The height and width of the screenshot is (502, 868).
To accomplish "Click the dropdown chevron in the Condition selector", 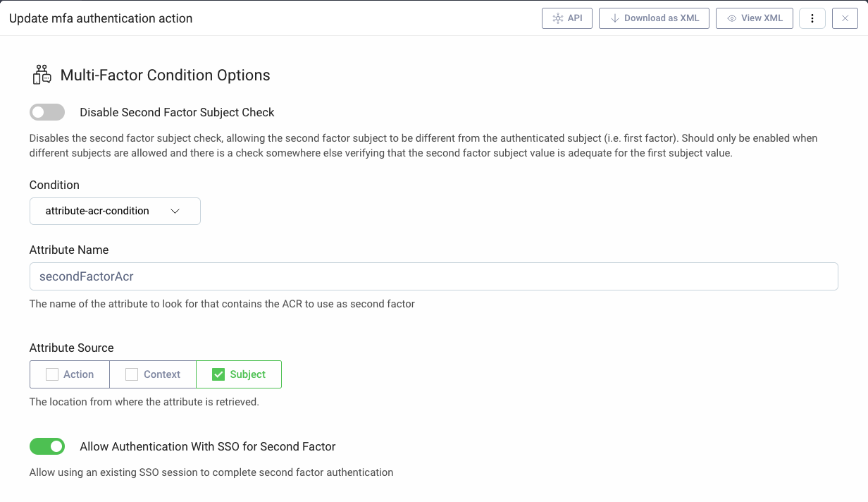I will tap(175, 211).
